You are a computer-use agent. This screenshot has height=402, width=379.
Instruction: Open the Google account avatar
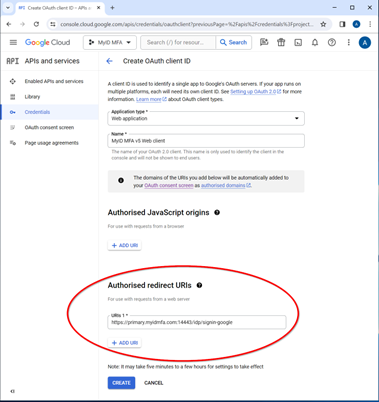pyautogui.click(x=365, y=43)
